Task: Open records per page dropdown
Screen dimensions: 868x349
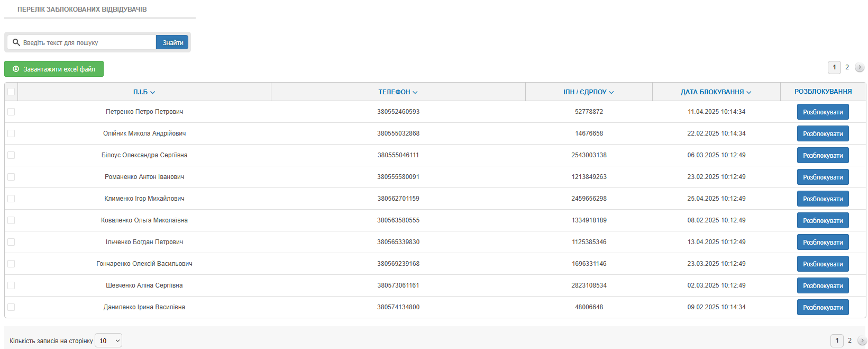Action: (108, 341)
